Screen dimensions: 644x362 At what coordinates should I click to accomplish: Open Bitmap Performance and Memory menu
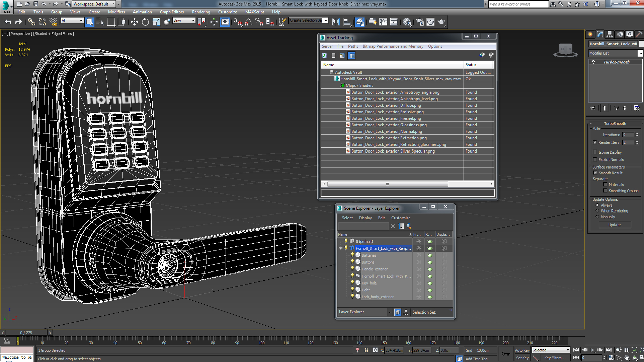pyautogui.click(x=393, y=46)
